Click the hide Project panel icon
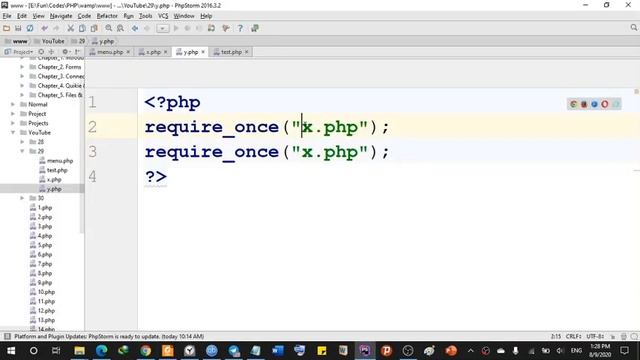This screenshot has height=360, width=640. (78, 52)
